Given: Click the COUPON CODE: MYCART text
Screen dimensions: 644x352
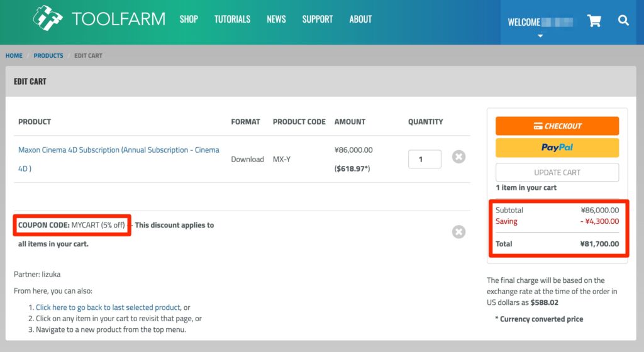Looking at the screenshot, I should pyautogui.click(x=72, y=225).
